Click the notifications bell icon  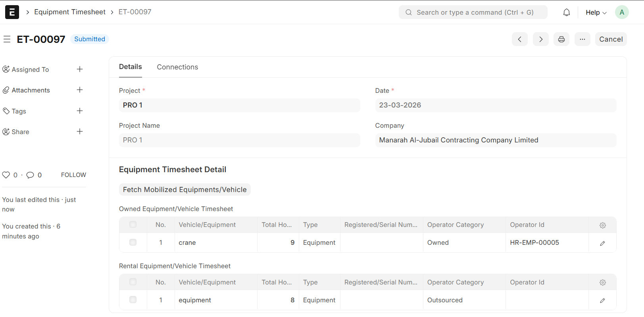[x=566, y=12]
